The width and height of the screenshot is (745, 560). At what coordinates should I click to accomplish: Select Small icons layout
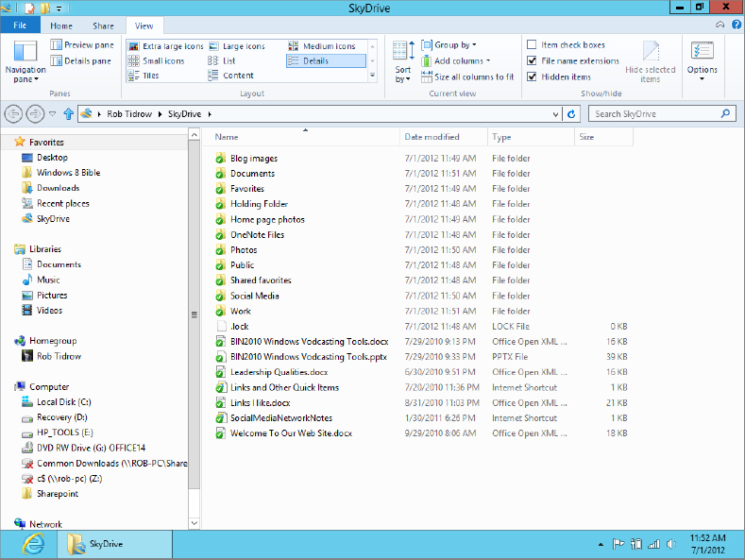[x=157, y=60]
